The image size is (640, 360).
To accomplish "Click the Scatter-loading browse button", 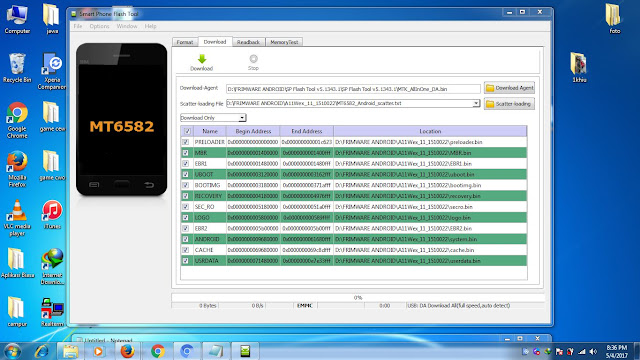I will (509, 104).
